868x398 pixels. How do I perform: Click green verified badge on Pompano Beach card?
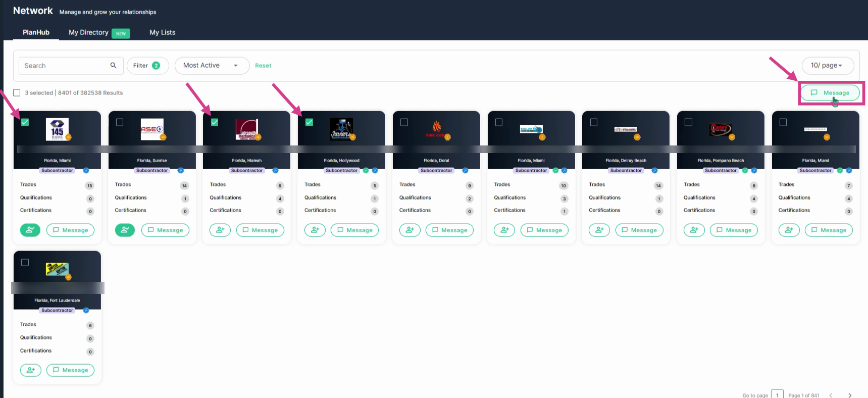[745, 170]
